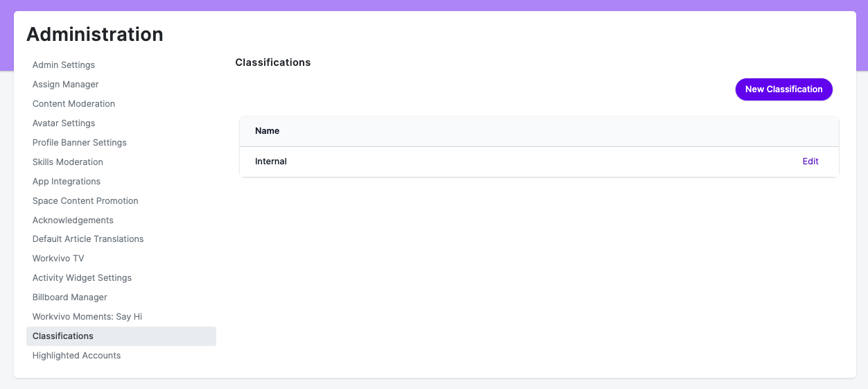868x389 pixels.
Task: Open Workvivo TV settings
Action: (x=58, y=259)
